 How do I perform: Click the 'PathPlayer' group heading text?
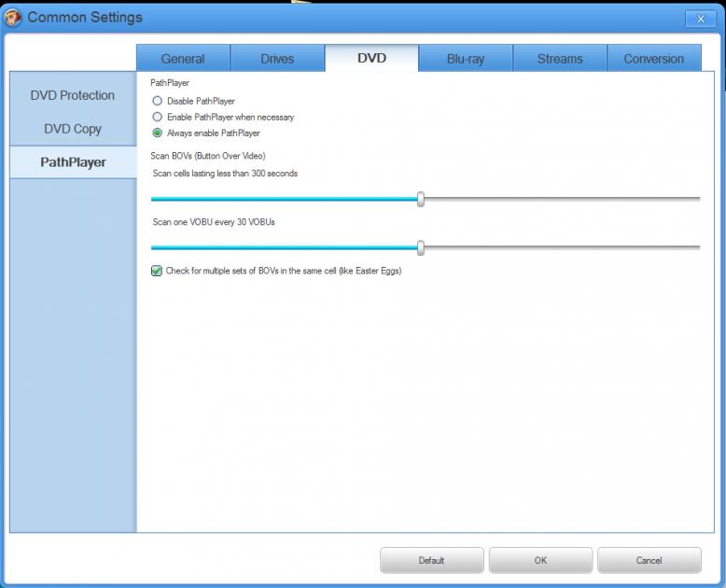[x=170, y=83]
